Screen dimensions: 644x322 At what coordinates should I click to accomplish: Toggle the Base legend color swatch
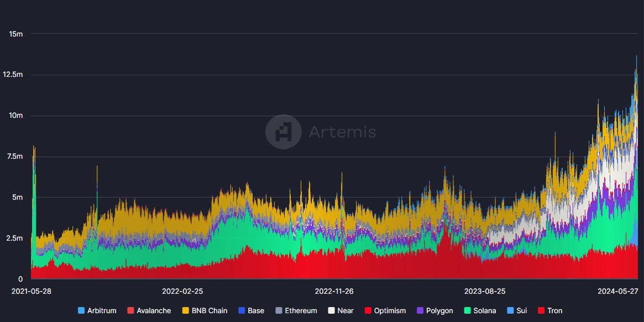241,310
